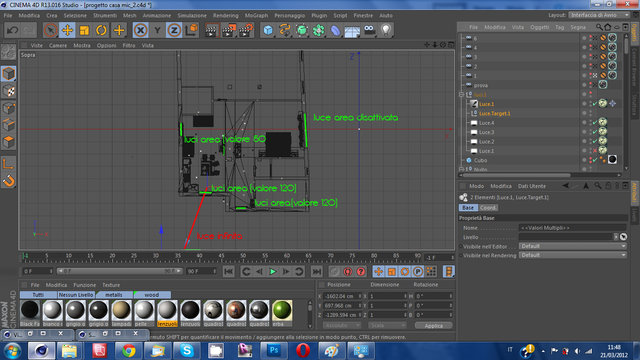Activate the Move tool in top toolbar

[67, 30]
